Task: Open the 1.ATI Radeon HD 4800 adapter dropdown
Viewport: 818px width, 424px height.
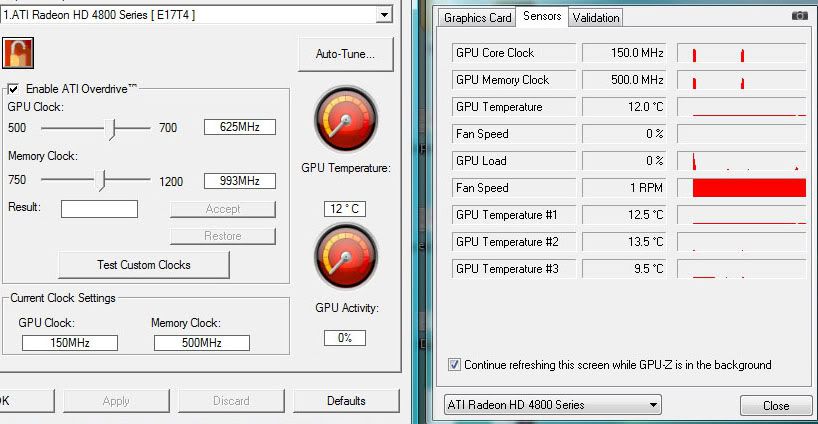Action: [383, 15]
